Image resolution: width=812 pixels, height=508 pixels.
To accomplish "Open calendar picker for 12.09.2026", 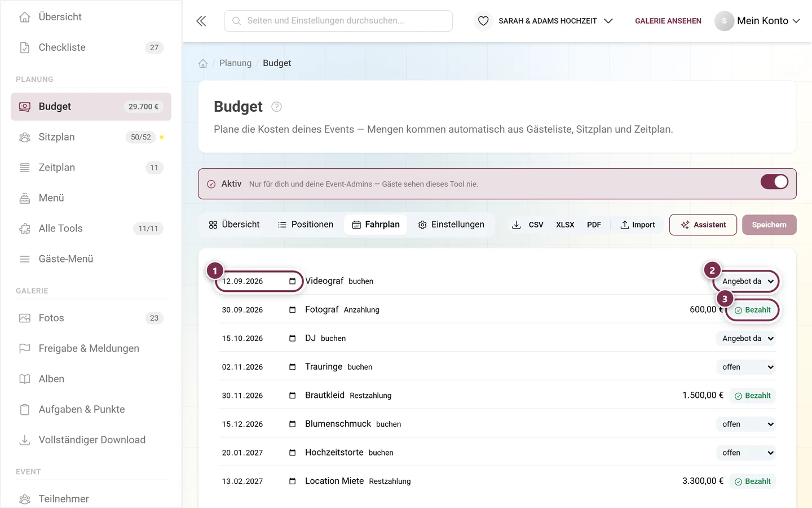I will 292,281.
